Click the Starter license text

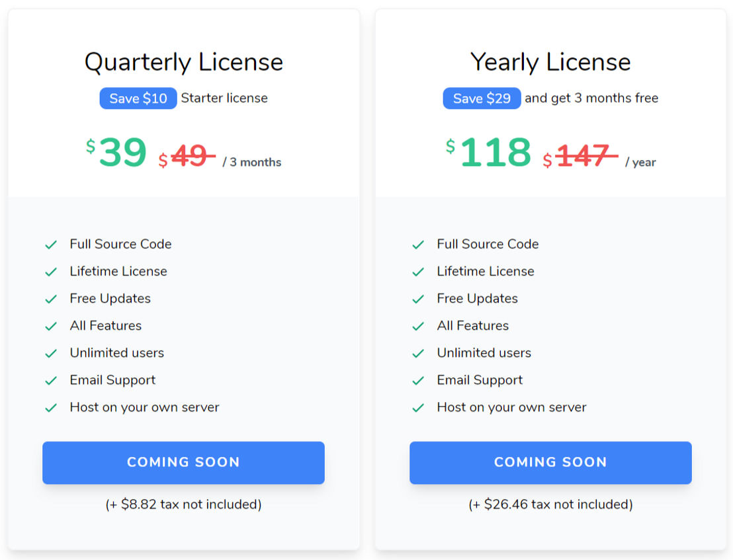click(224, 98)
